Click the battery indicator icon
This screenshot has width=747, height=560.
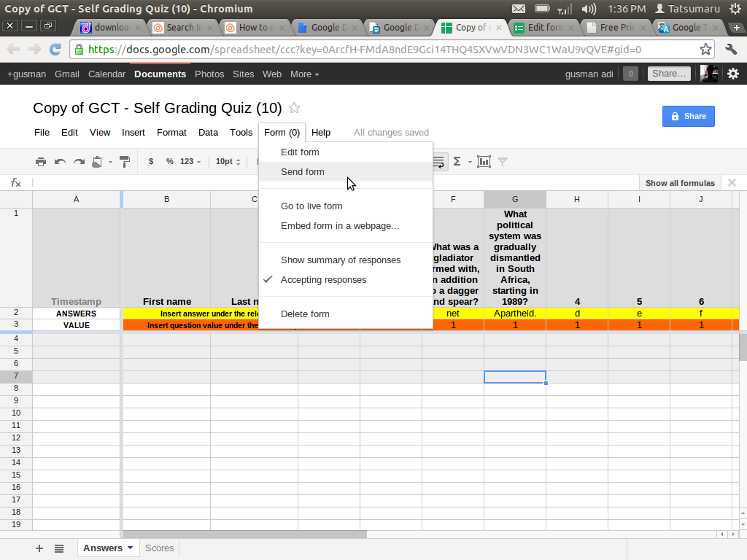click(542, 9)
